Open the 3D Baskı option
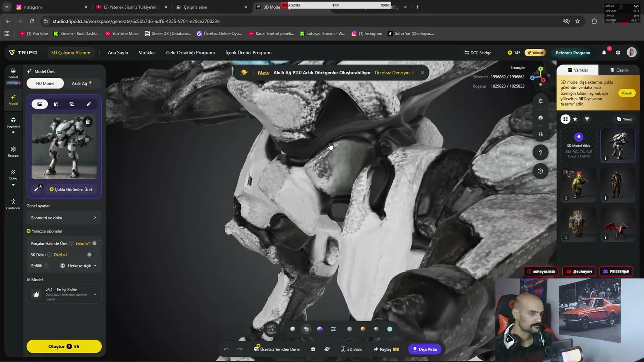 (x=352, y=349)
